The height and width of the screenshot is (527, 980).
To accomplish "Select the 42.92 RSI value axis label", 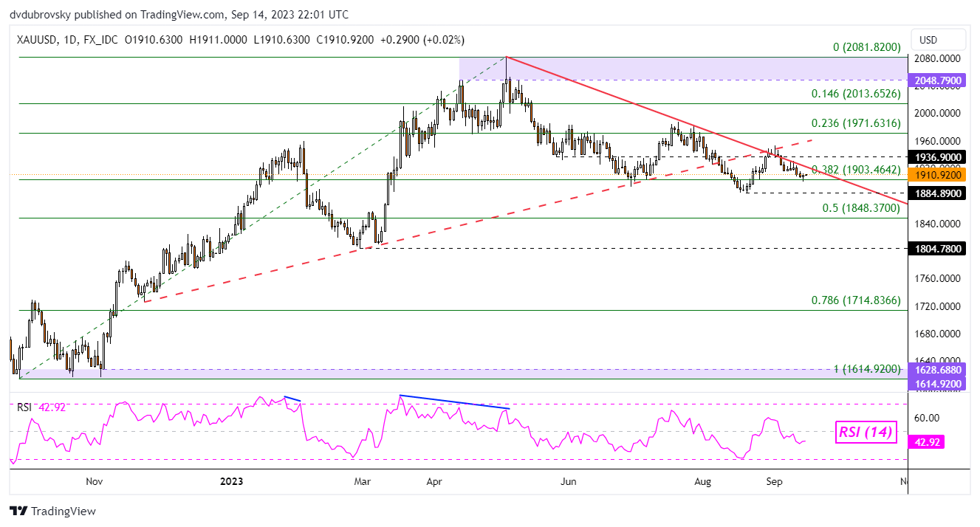I will [928, 442].
